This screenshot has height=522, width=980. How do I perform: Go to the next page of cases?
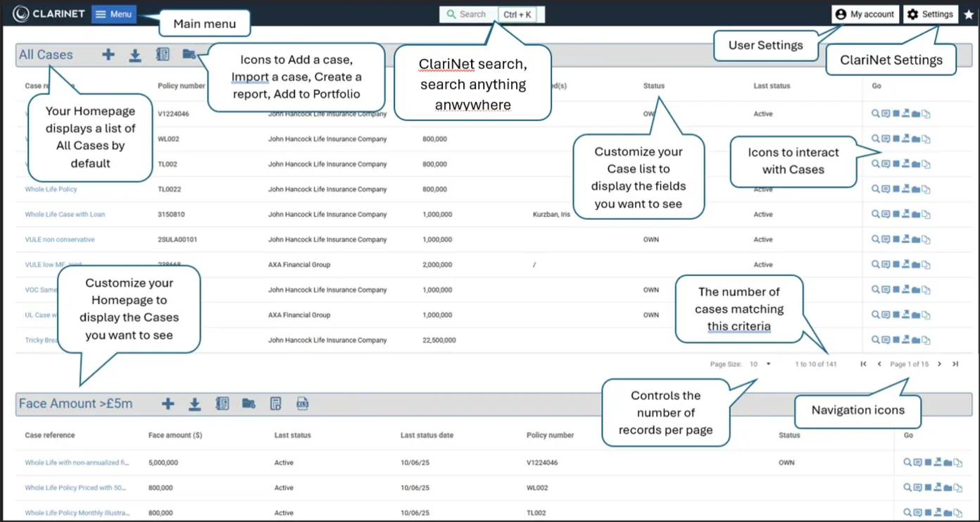pyautogui.click(x=939, y=364)
